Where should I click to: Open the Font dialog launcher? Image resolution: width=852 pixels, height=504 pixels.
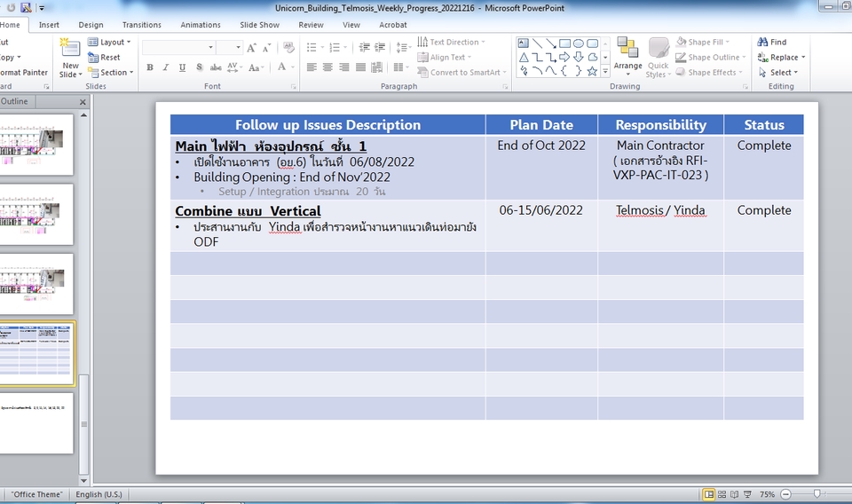[294, 87]
